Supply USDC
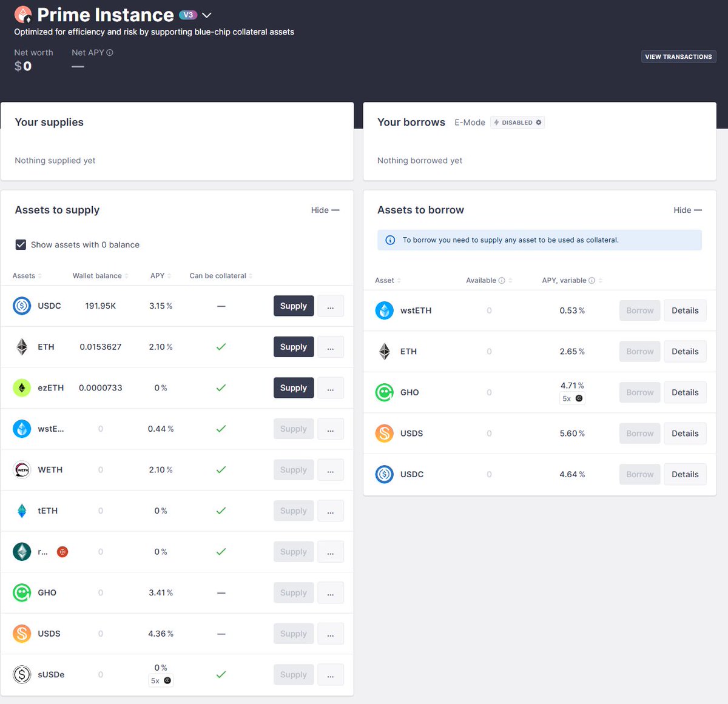The width and height of the screenshot is (728, 704). click(294, 306)
